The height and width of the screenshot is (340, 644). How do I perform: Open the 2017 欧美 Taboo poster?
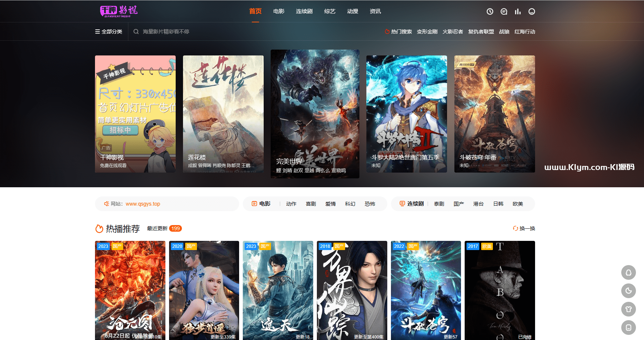click(500, 290)
